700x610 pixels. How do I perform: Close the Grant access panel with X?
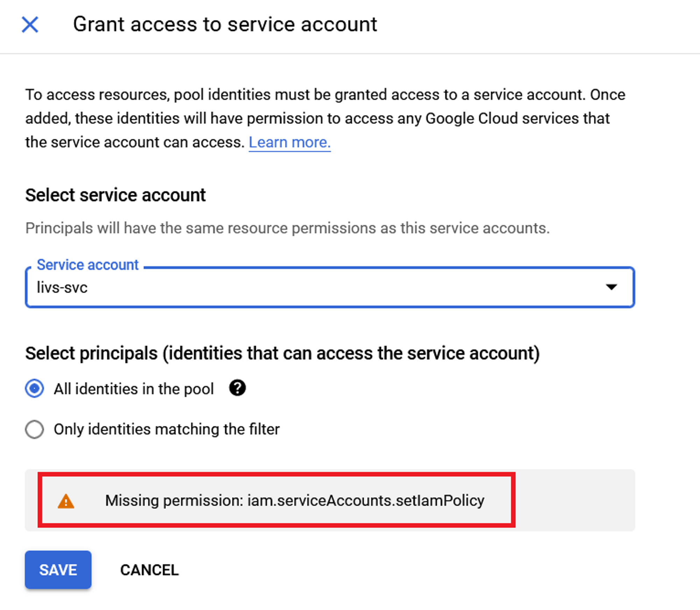(30, 25)
